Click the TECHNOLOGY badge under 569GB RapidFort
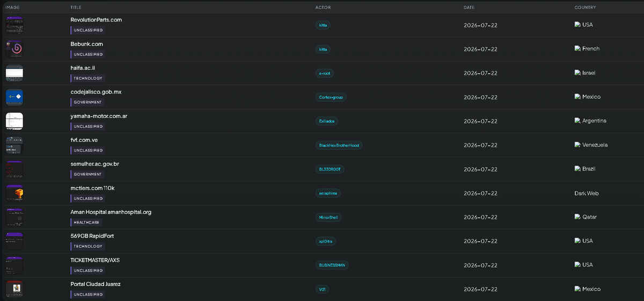644x301 pixels. 88,247
